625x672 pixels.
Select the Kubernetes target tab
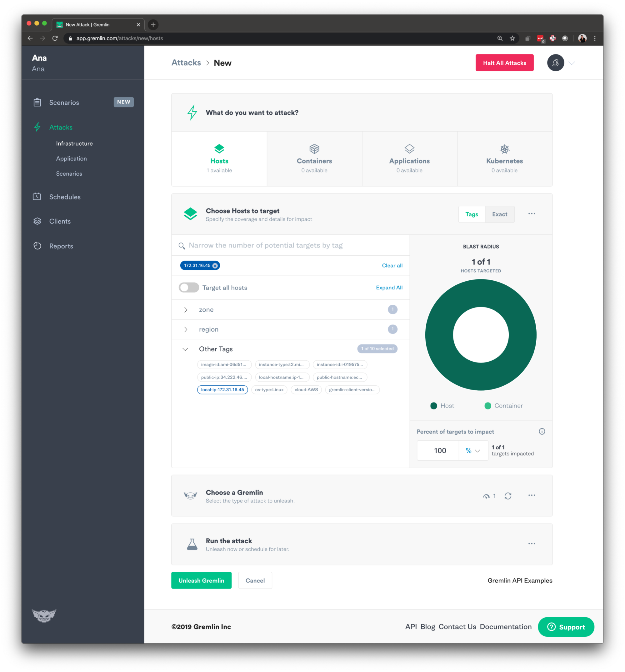pos(504,159)
